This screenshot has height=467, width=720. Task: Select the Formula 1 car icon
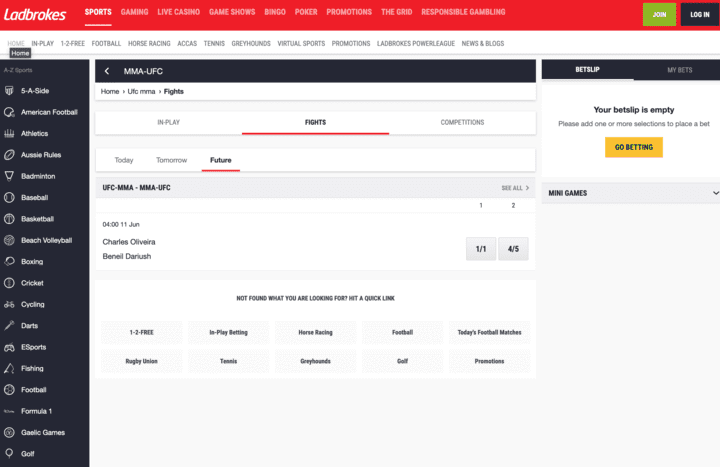[9, 411]
